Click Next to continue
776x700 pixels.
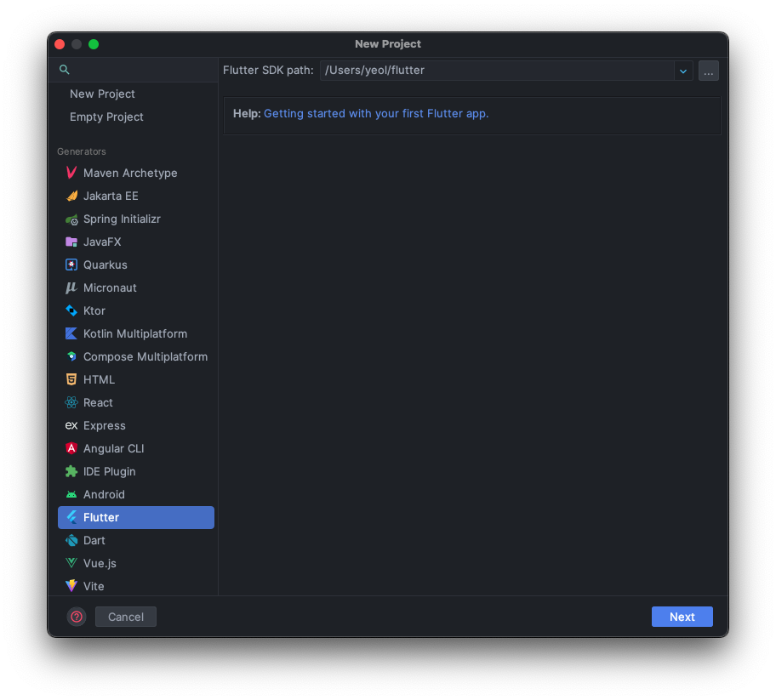point(682,617)
